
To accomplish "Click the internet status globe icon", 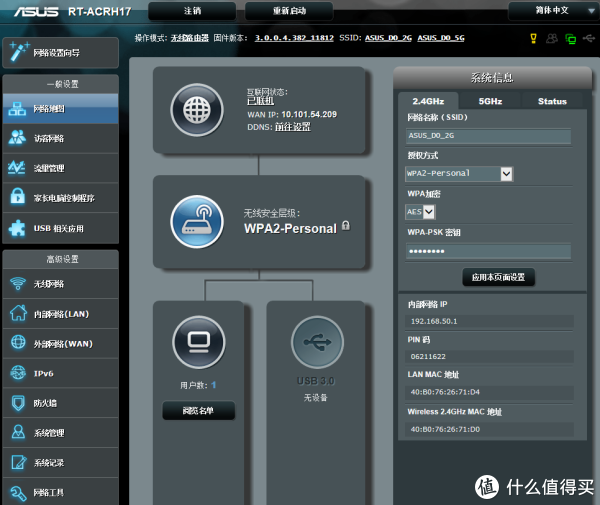I will [x=197, y=110].
